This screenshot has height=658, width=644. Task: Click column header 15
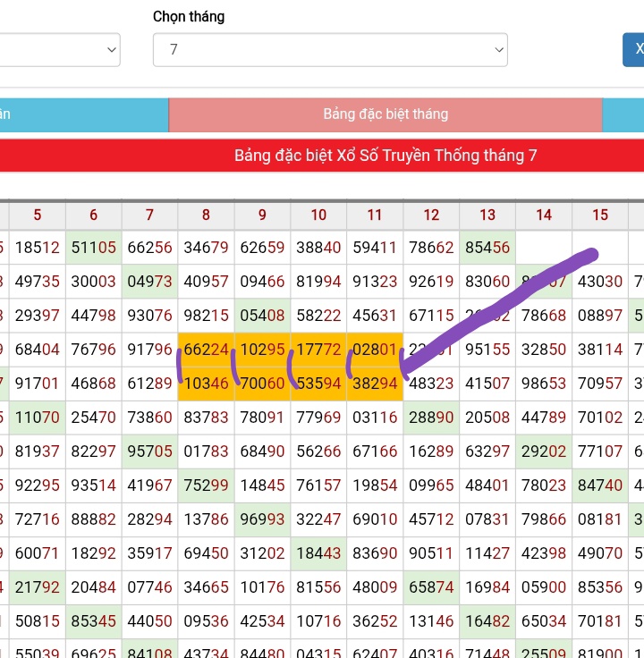pyautogui.click(x=600, y=215)
